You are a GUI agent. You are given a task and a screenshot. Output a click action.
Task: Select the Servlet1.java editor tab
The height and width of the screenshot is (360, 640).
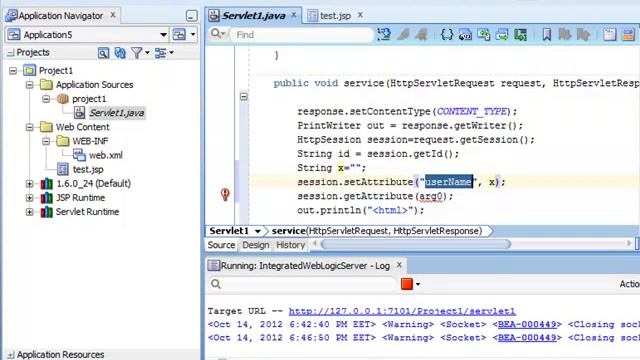pos(253,16)
